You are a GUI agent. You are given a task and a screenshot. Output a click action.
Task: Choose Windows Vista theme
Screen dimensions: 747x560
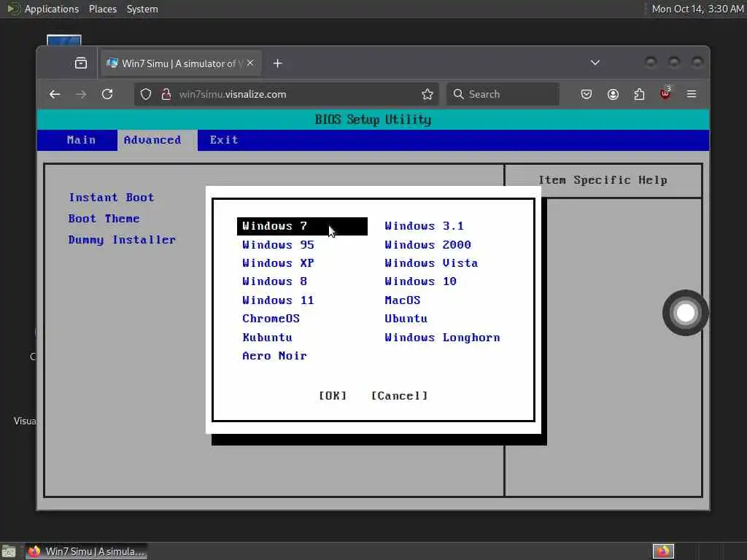(x=431, y=262)
